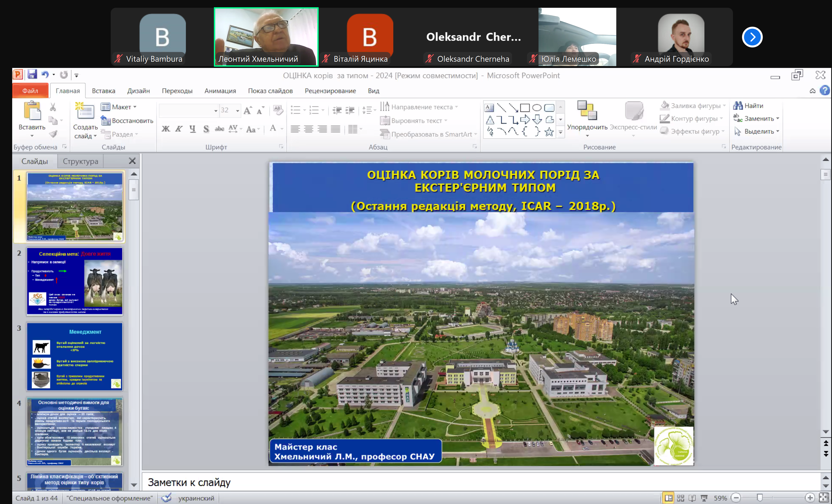Expand the shapes gallery More arrow
The width and height of the screenshot is (832, 504).
[x=561, y=132]
